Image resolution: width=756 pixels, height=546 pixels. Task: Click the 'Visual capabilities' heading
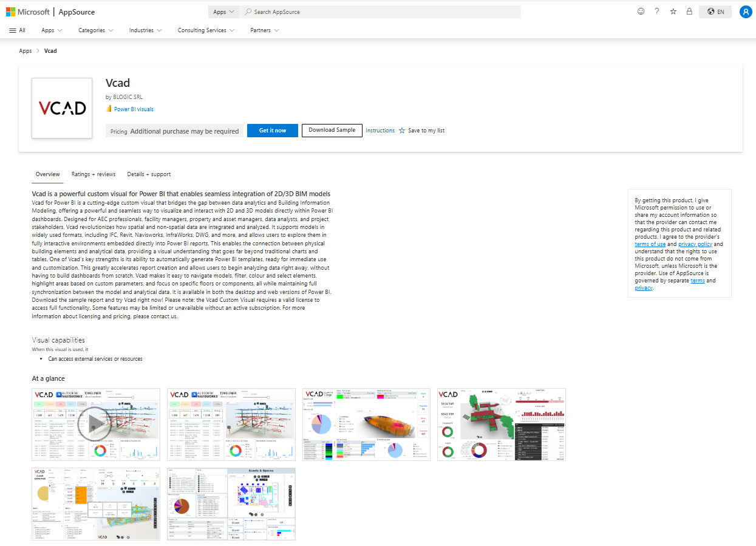click(58, 340)
